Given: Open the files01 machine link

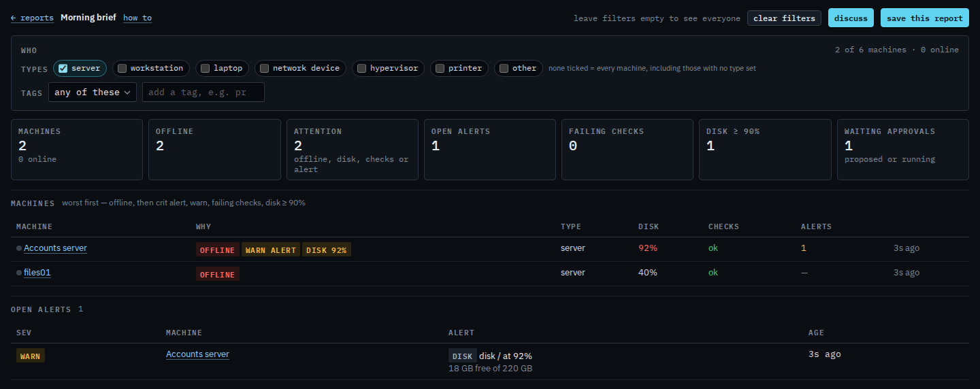Looking at the screenshot, I should [37, 273].
